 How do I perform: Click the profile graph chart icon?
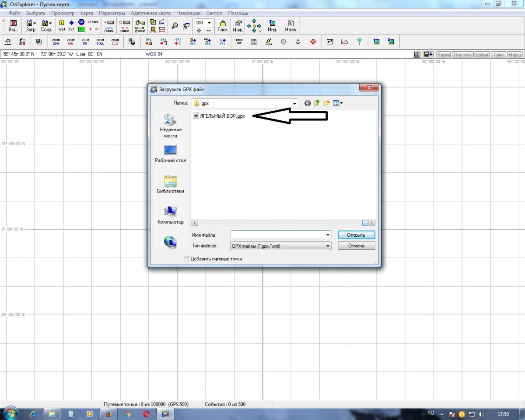pos(345,42)
